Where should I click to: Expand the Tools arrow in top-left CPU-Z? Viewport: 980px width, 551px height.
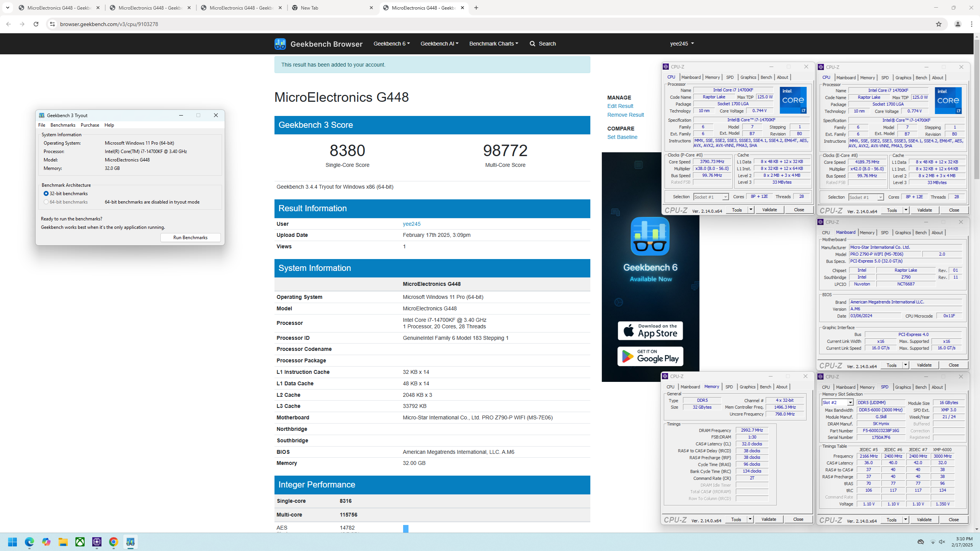point(751,210)
